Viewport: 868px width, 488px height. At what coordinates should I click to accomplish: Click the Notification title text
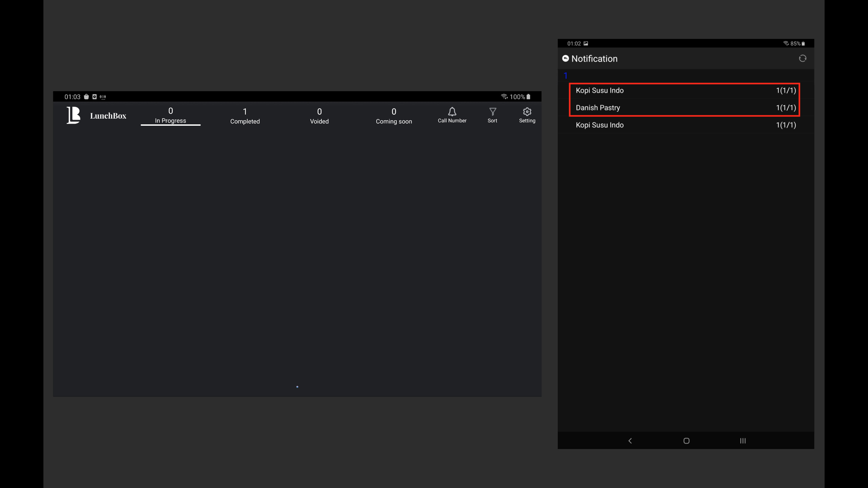coord(594,59)
